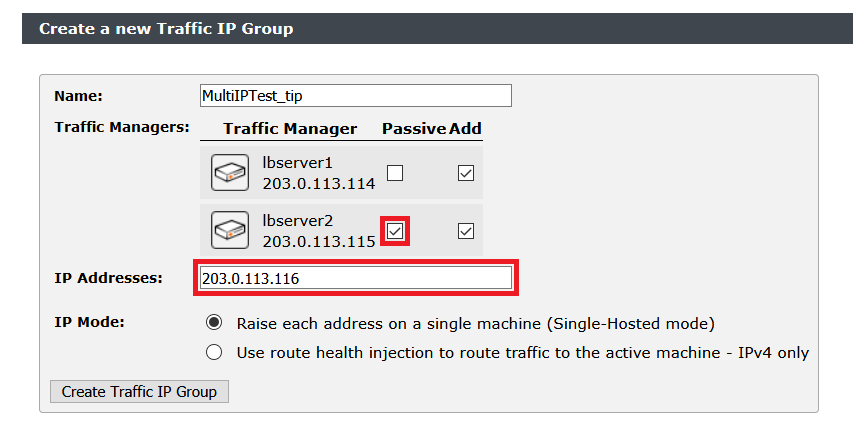Click the 203.0.113.114 address under lbserver1
Screen dimensions: 853x438
(x=318, y=184)
